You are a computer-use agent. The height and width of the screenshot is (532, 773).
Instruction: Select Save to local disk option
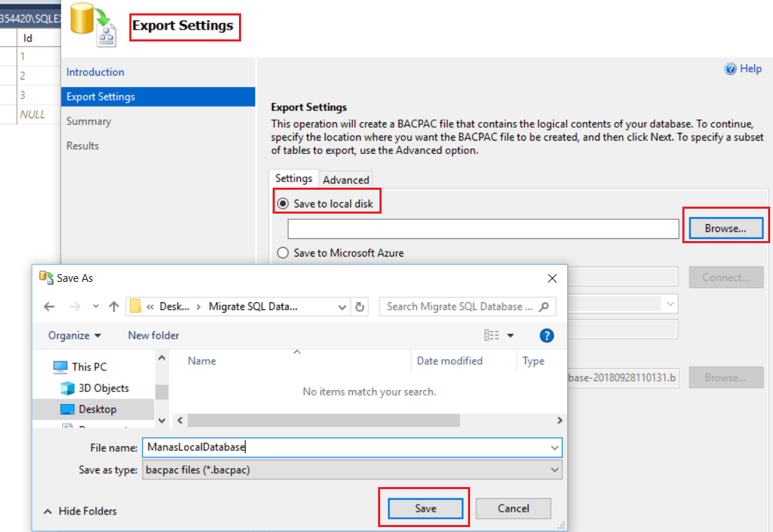pyautogui.click(x=282, y=204)
